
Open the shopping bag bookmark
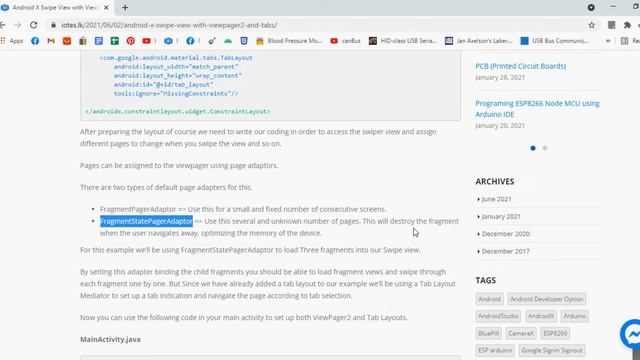point(83,41)
